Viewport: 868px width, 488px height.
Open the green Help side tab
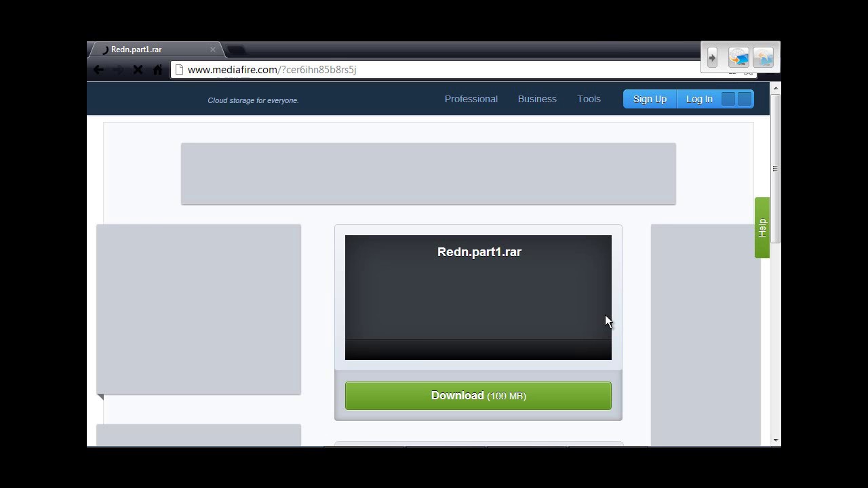[x=762, y=228]
